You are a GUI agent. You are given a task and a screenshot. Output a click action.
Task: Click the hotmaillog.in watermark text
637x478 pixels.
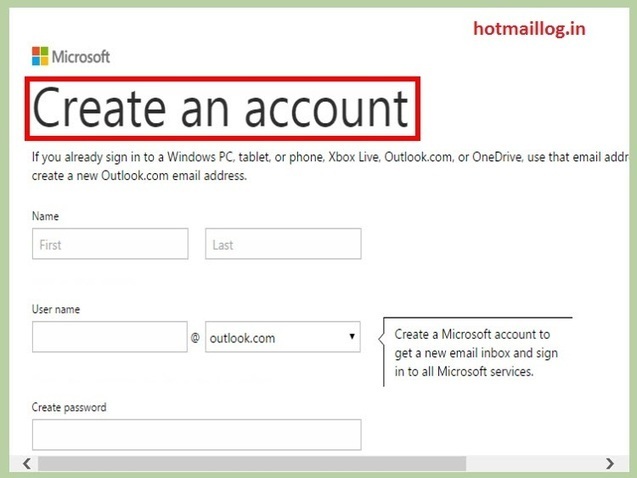(x=529, y=28)
